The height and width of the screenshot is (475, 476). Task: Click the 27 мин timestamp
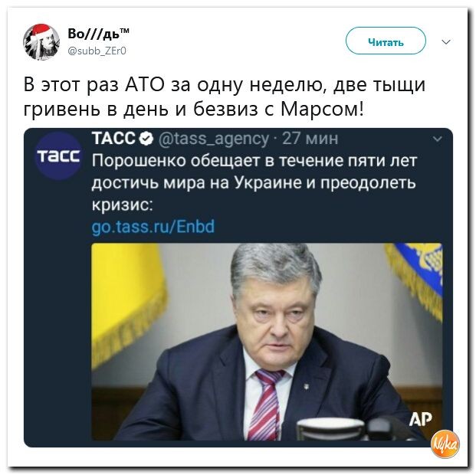click(310, 139)
